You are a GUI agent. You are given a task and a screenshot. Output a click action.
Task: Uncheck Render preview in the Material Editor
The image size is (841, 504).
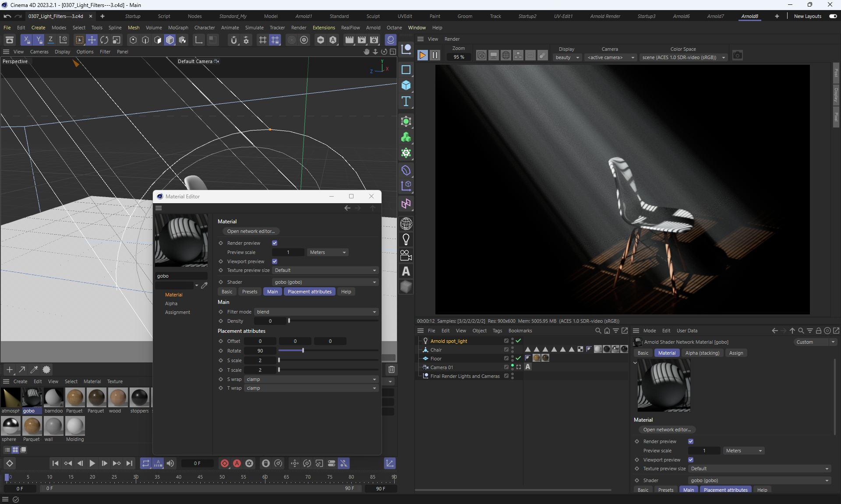275,243
